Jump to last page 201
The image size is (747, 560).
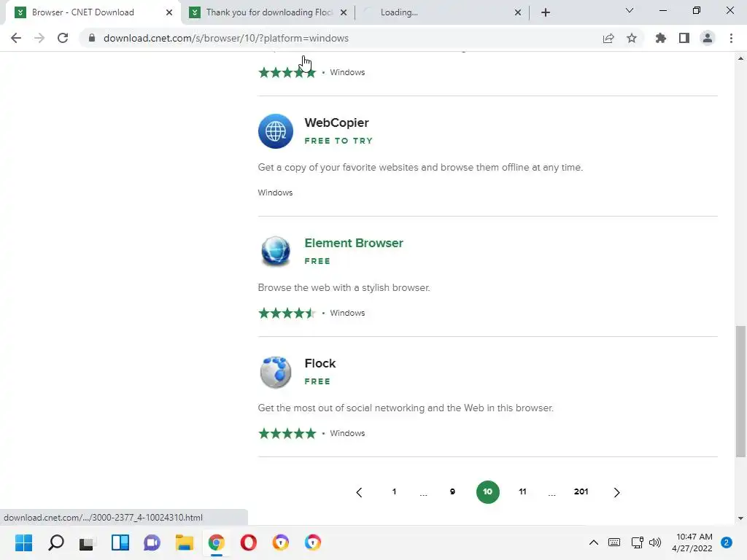tap(581, 491)
